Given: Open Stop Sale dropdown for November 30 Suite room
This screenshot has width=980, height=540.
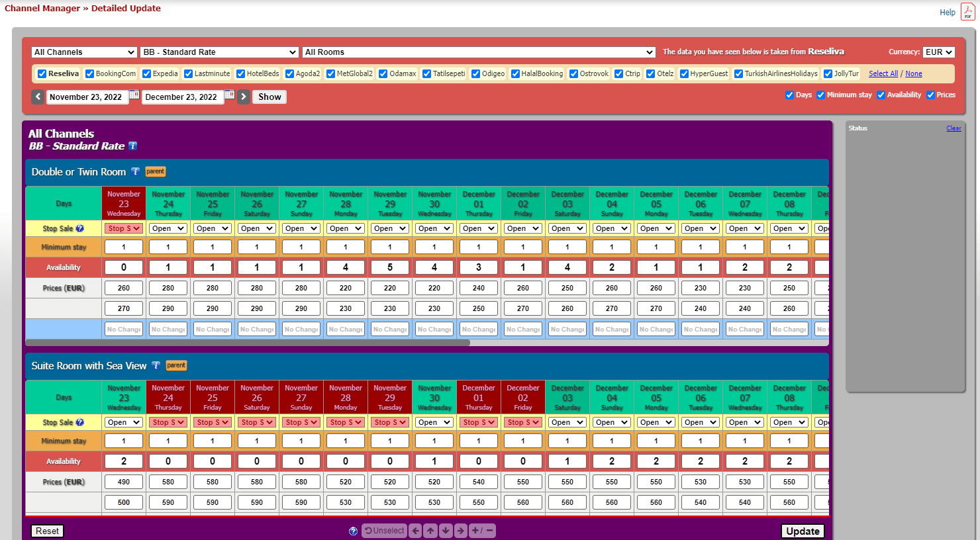Looking at the screenshot, I should pyautogui.click(x=434, y=422).
